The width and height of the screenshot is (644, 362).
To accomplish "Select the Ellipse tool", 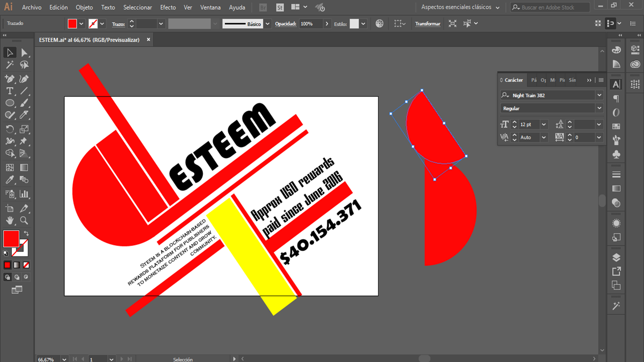I will tap(9, 103).
